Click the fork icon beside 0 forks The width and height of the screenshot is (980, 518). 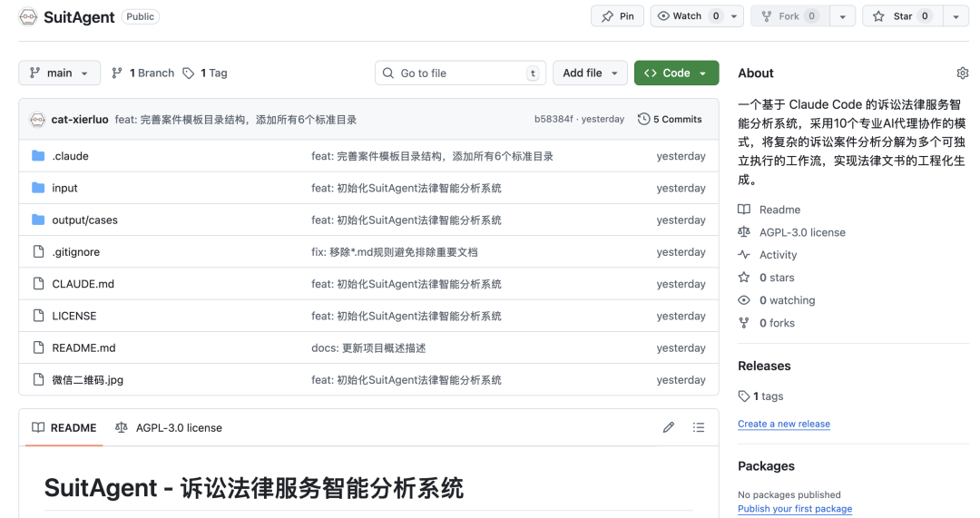coord(744,322)
